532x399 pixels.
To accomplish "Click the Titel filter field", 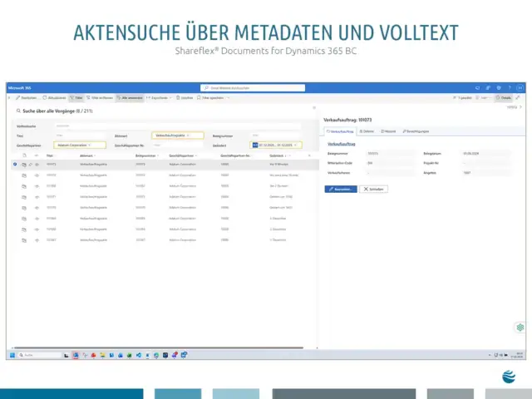I will [80, 135].
